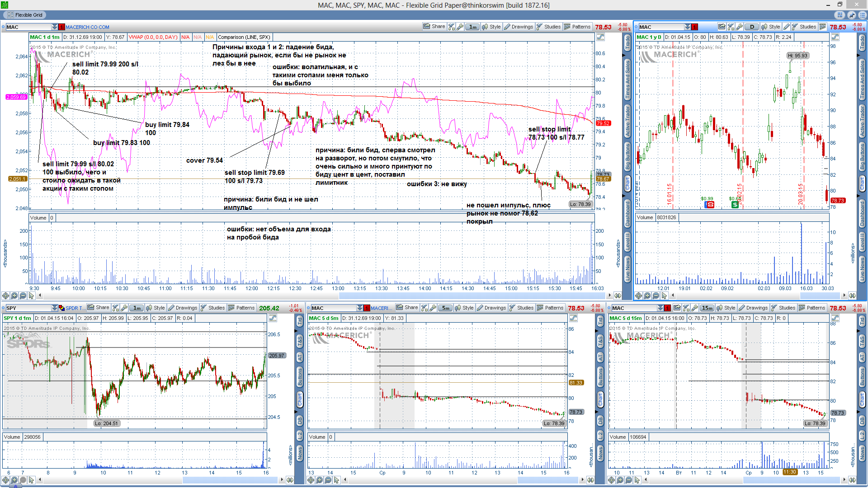Click zoom-in magnifier under top-left MAC chart
Screen dimensions: 868x488
[x=14, y=296]
